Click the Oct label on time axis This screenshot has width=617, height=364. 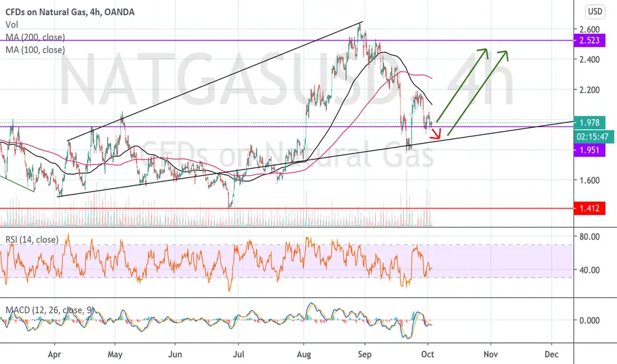click(x=428, y=354)
